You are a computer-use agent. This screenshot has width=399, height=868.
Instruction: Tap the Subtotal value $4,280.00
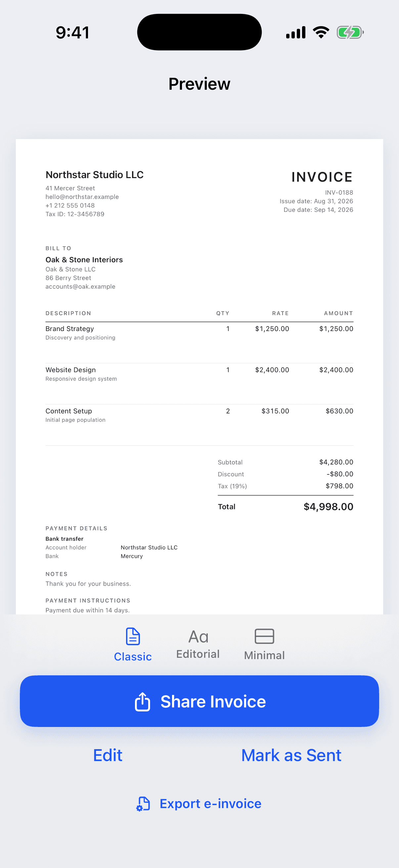[336, 462]
